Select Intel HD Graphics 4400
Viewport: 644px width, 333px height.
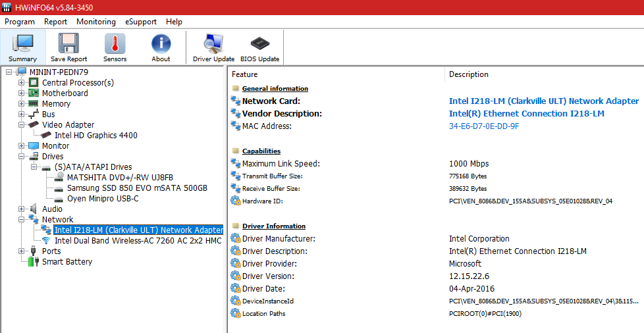pyautogui.click(x=96, y=136)
